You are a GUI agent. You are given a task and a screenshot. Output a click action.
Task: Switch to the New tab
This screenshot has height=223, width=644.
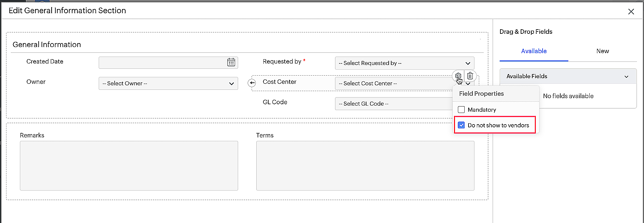tap(602, 51)
